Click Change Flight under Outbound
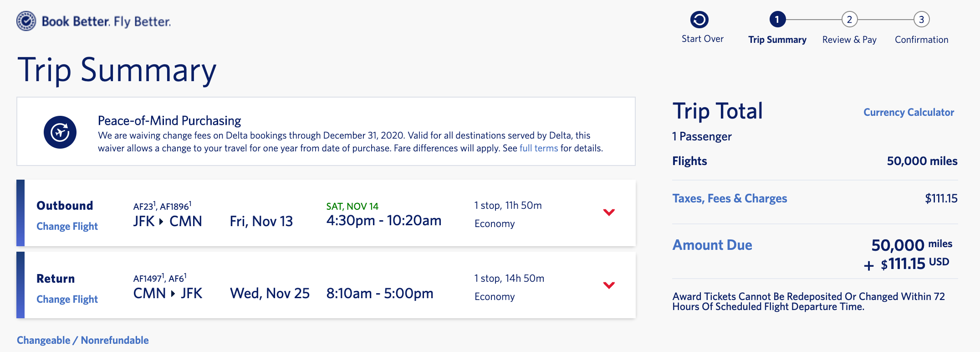The height and width of the screenshot is (352, 980). (x=67, y=226)
